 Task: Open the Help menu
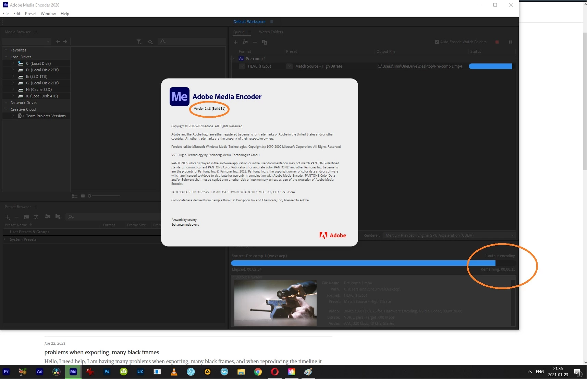coord(65,14)
